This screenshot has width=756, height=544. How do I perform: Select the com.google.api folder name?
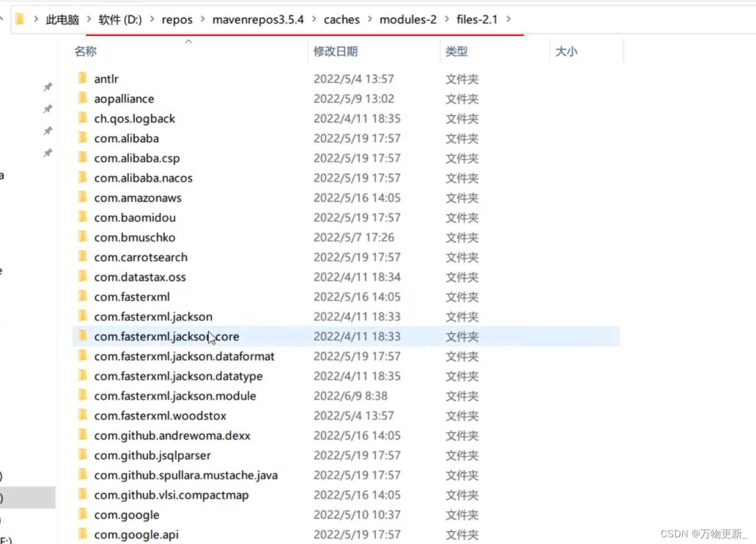[136, 535]
